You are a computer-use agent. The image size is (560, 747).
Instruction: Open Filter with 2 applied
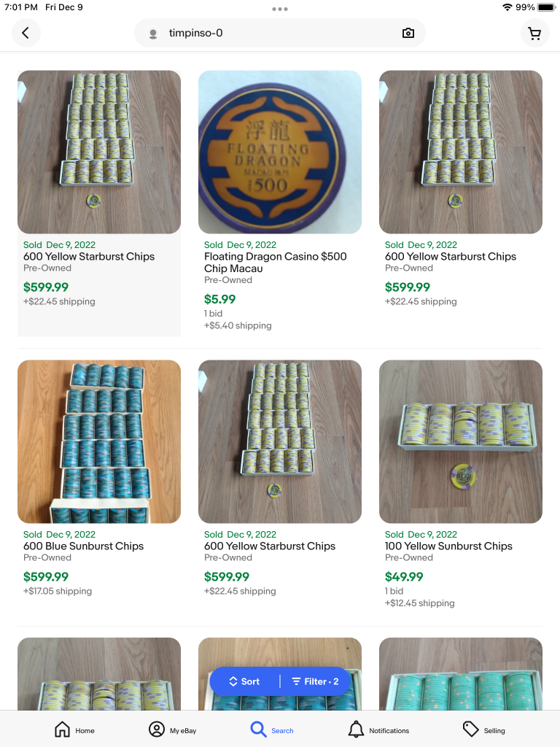pos(315,681)
